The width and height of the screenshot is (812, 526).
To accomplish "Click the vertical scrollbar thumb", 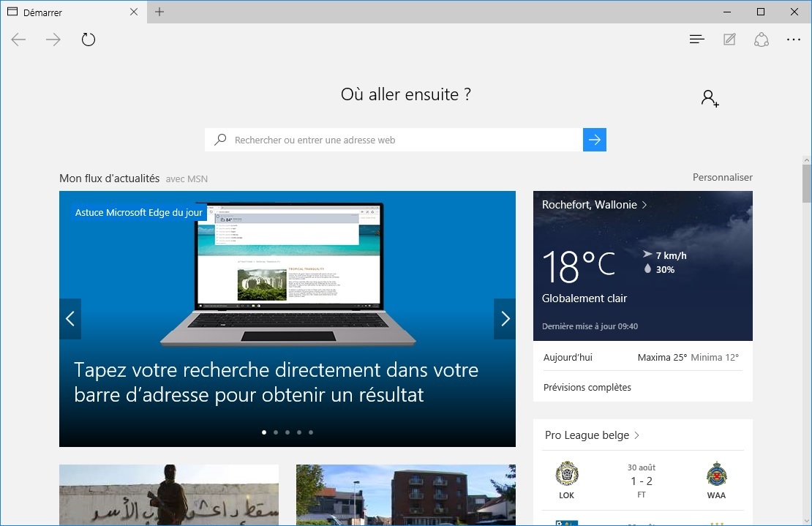I will pyautogui.click(x=807, y=184).
